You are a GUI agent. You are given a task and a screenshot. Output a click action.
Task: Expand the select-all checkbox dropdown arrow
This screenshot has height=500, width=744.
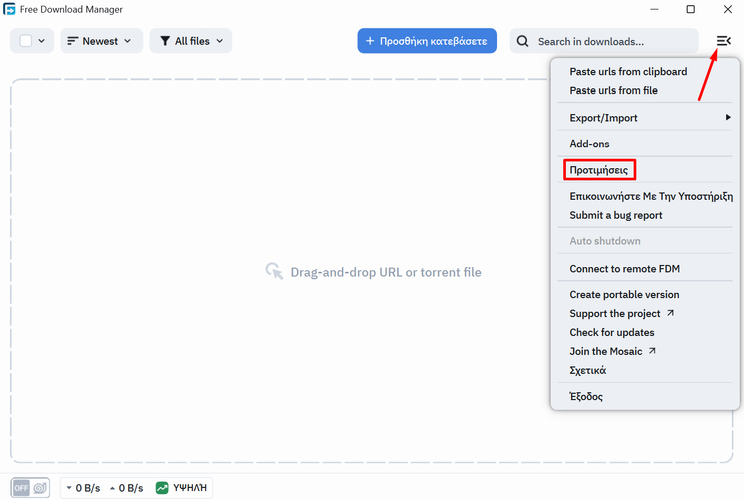tap(42, 41)
